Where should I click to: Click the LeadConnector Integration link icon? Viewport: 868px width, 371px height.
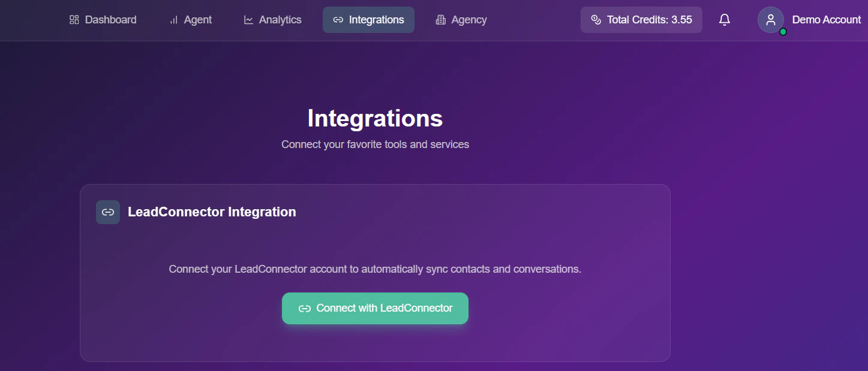[x=108, y=212]
